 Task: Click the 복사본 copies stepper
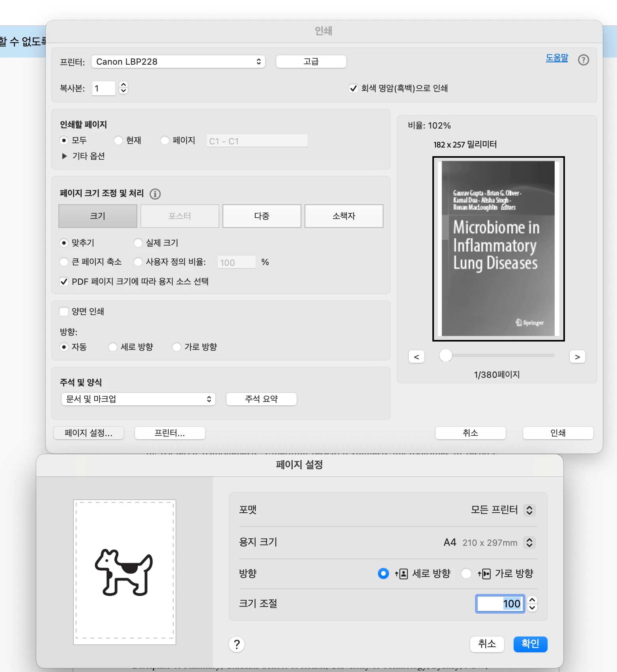(x=123, y=88)
